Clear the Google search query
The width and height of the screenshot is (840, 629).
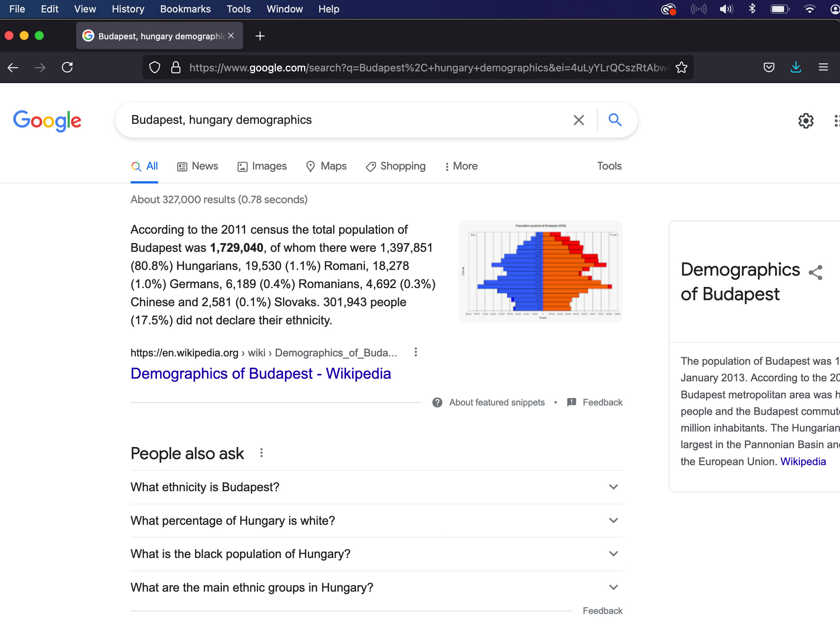[578, 120]
